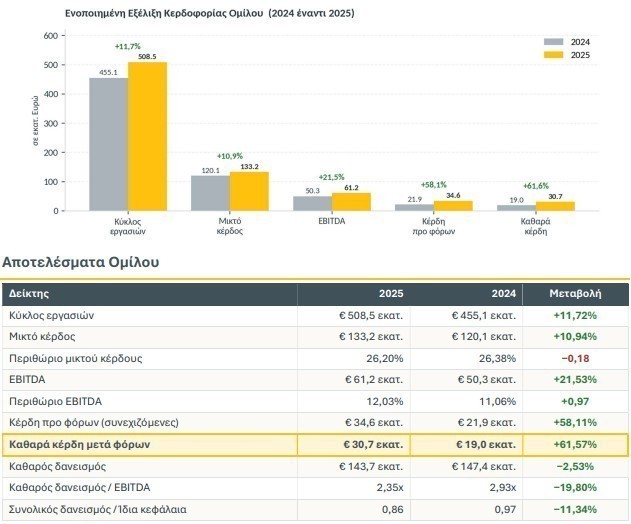Click the 2025 Μικτό κέρδος bar
The width and height of the screenshot is (631, 524).
click(249, 191)
